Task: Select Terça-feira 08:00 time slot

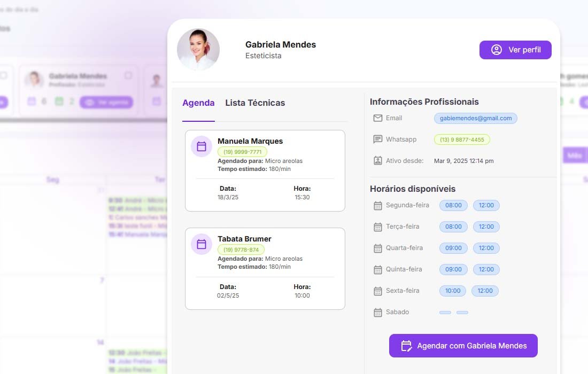Action: (x=453, y=227)
